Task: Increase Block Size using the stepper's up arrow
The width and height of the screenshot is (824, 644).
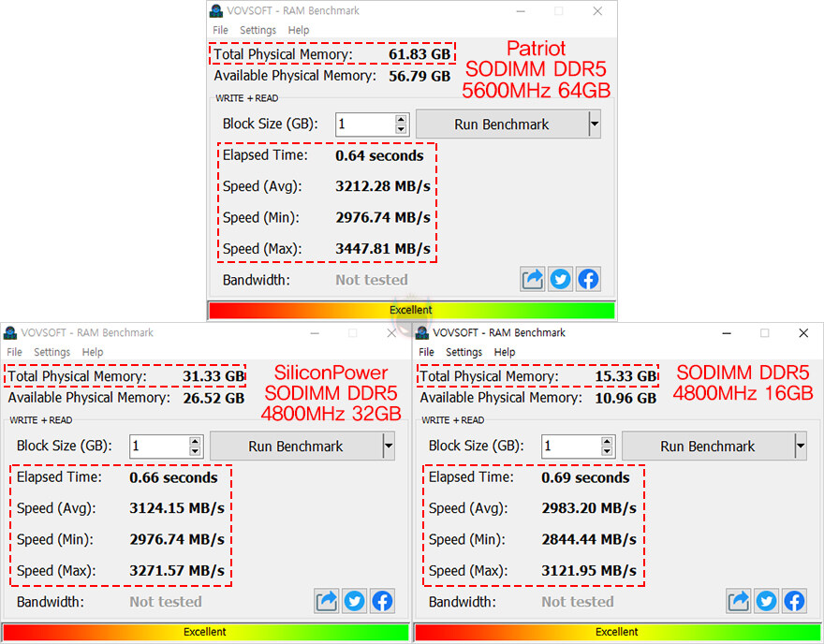Action: tap(403, 119)
